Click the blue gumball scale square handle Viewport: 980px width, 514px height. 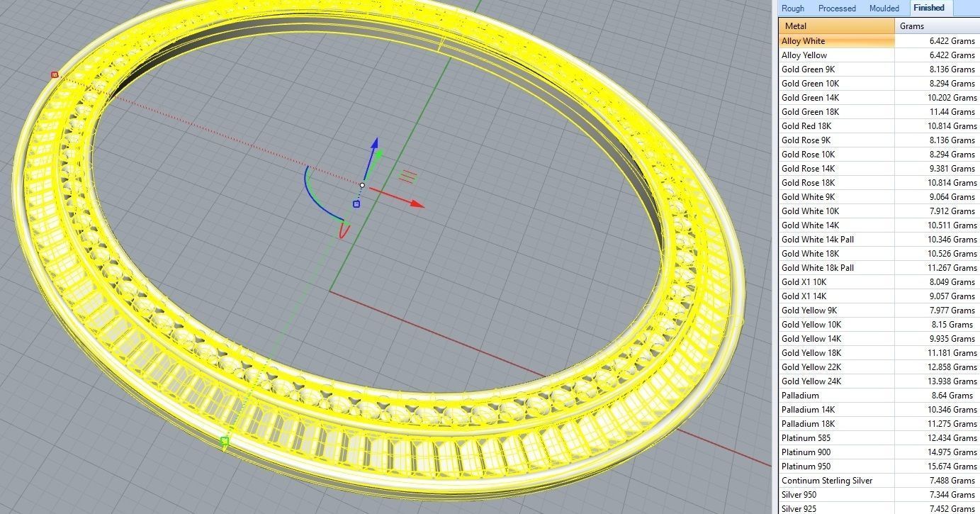click(356, 204)
